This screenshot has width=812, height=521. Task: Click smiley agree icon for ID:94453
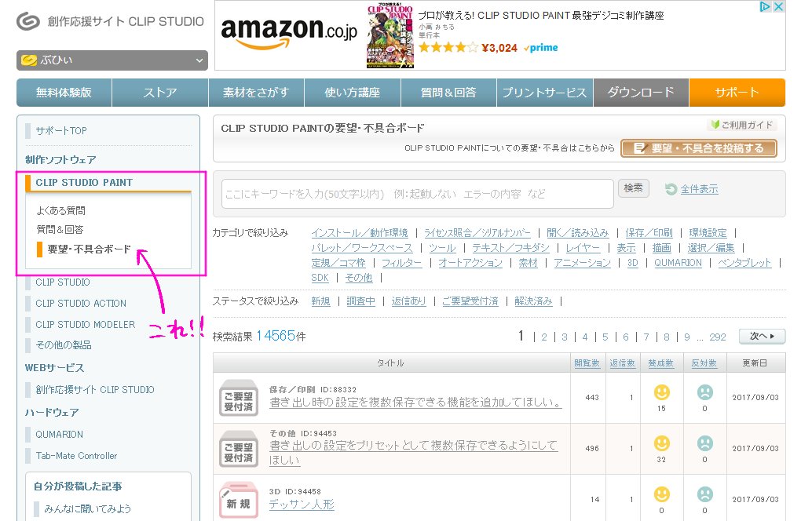click(x=662, y=443)
